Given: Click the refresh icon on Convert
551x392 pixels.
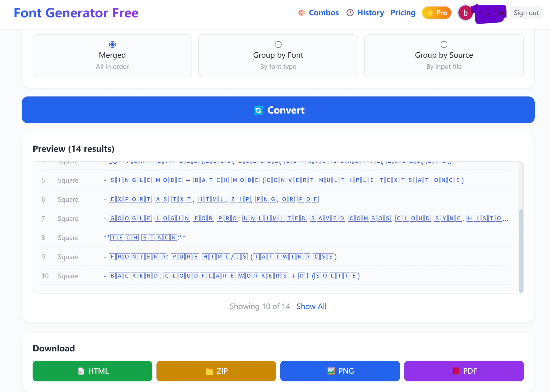Looking at the screenshot, I should [x=258, y=110].
